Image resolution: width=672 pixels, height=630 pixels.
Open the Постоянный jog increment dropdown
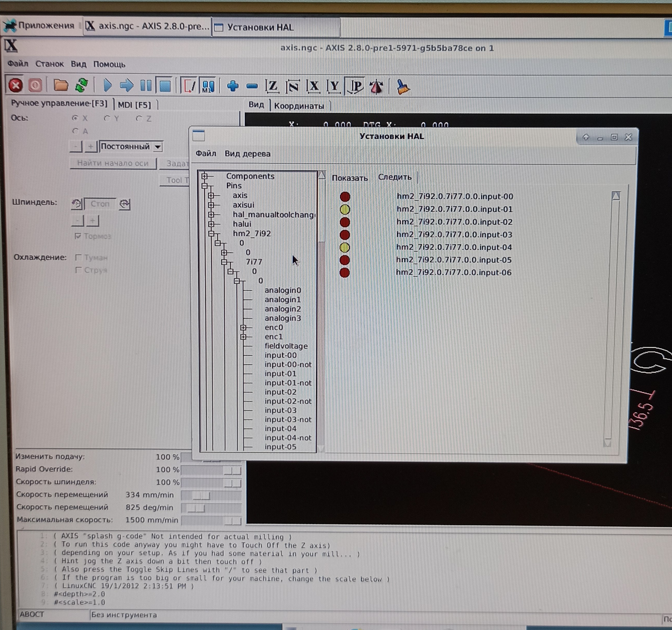point(157,147)
